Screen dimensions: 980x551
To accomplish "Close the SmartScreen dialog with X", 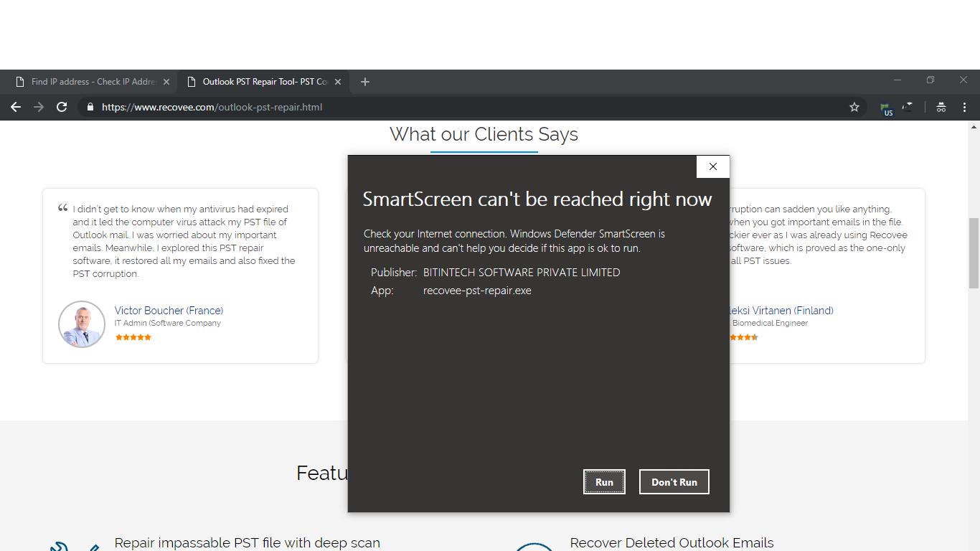I will (x=712, y=166).
